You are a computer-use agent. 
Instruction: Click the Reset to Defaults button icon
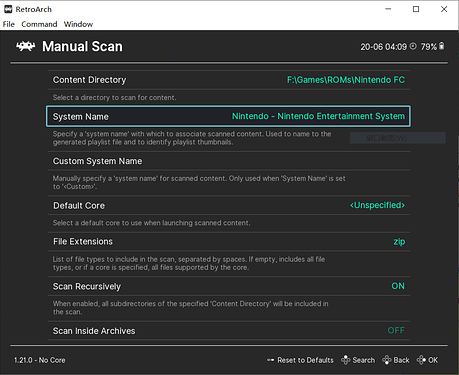coord(270,360)
